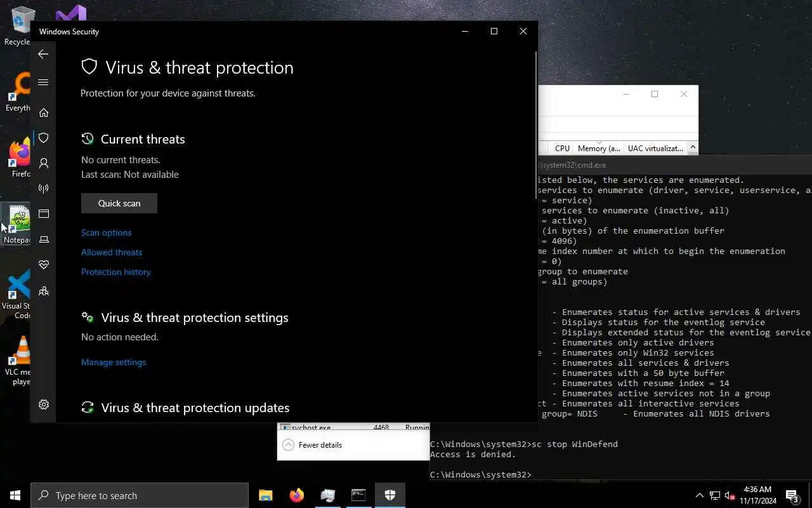Viewport: 812px width, 508px height.
Task: Start a Quick scan
Action: tap(119, 203)
